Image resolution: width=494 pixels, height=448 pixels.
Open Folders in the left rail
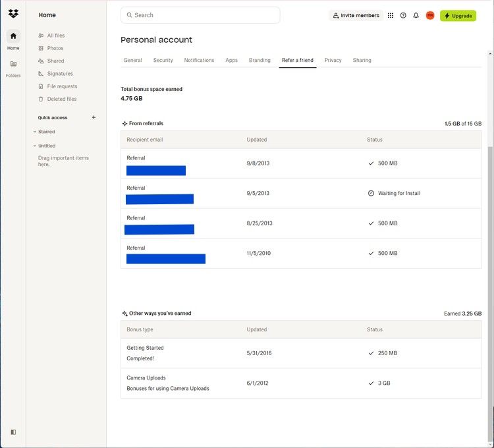[13, 65]
